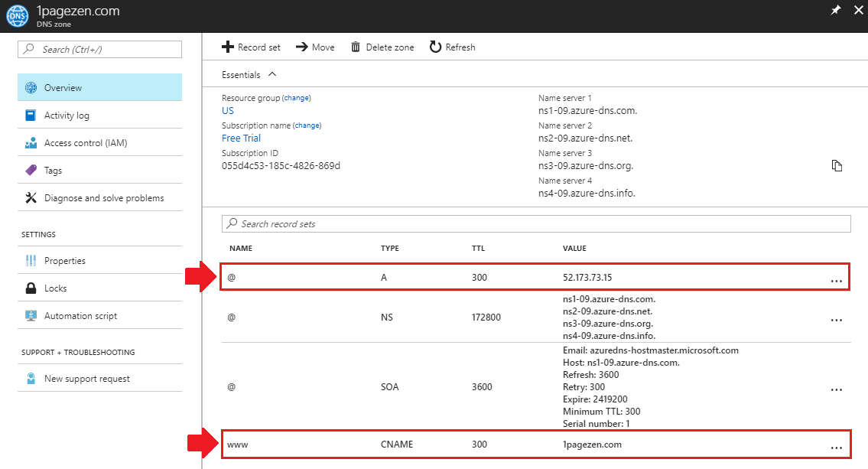Focus the Search record sets field
Image resolution: width=868 pixels, height=469 pixels.
pyautogui.click(x=536, y=223)
